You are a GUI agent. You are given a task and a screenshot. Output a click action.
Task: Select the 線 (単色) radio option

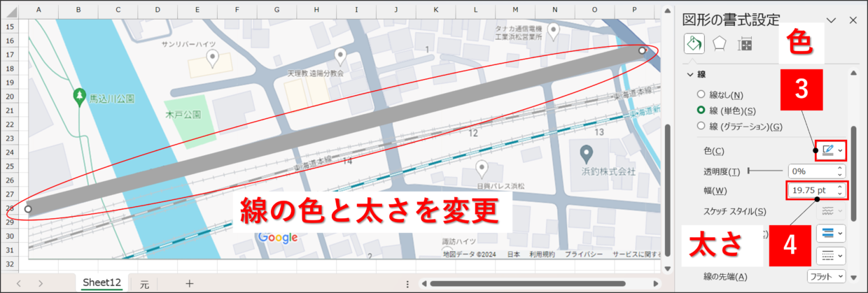coord(701,110)
